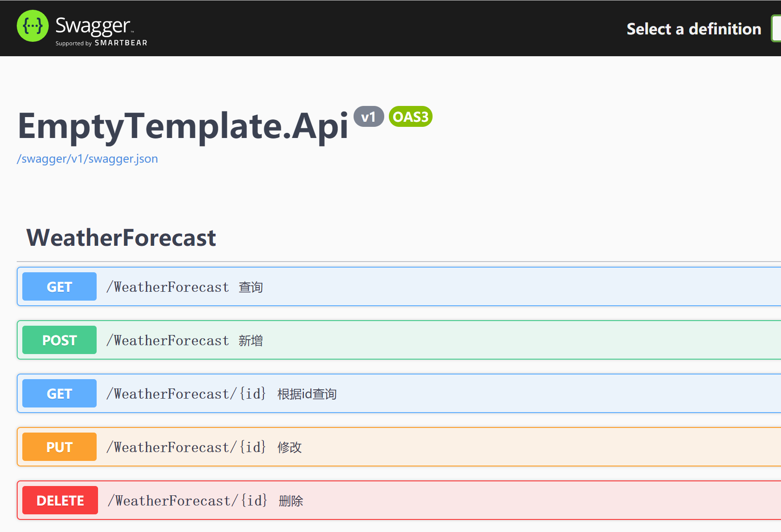781x532 pixels.
Task: Open the /swagger/v1/swagger.json link
Action: point(87,159)
